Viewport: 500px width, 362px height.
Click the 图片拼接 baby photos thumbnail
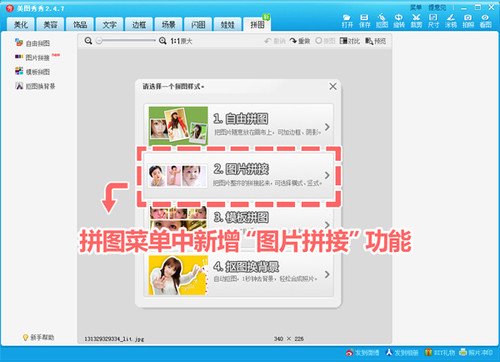pos(177,176)
